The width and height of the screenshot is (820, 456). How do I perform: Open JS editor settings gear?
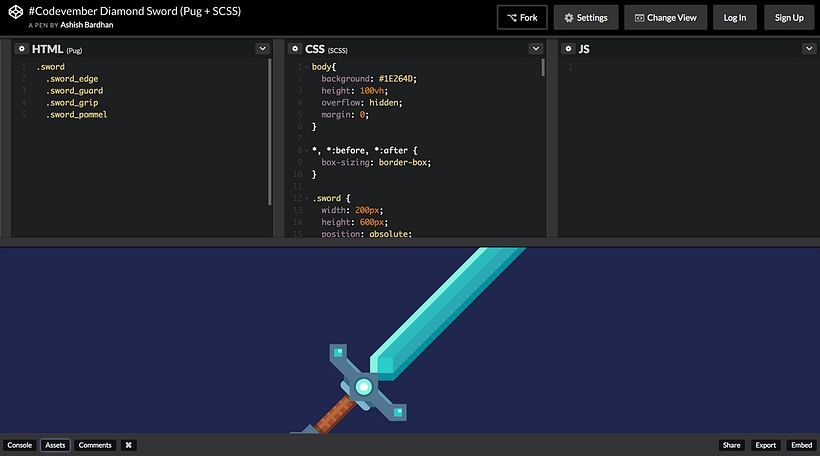pos(568,49)
